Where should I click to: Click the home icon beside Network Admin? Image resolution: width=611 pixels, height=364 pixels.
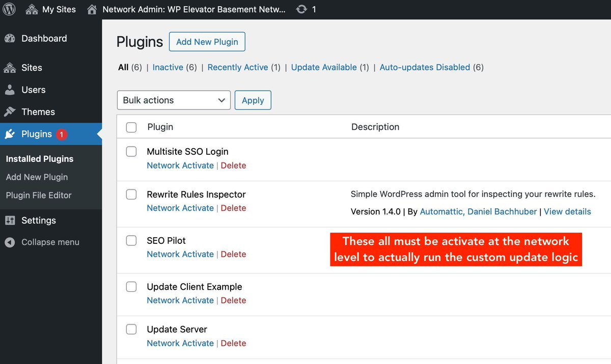click(92, 9)
